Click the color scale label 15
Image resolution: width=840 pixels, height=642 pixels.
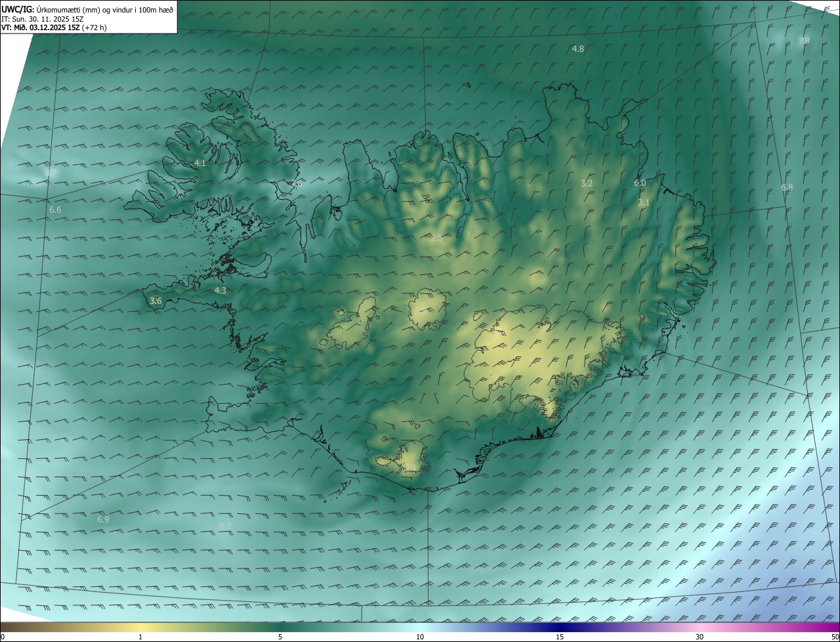[560, 637]
